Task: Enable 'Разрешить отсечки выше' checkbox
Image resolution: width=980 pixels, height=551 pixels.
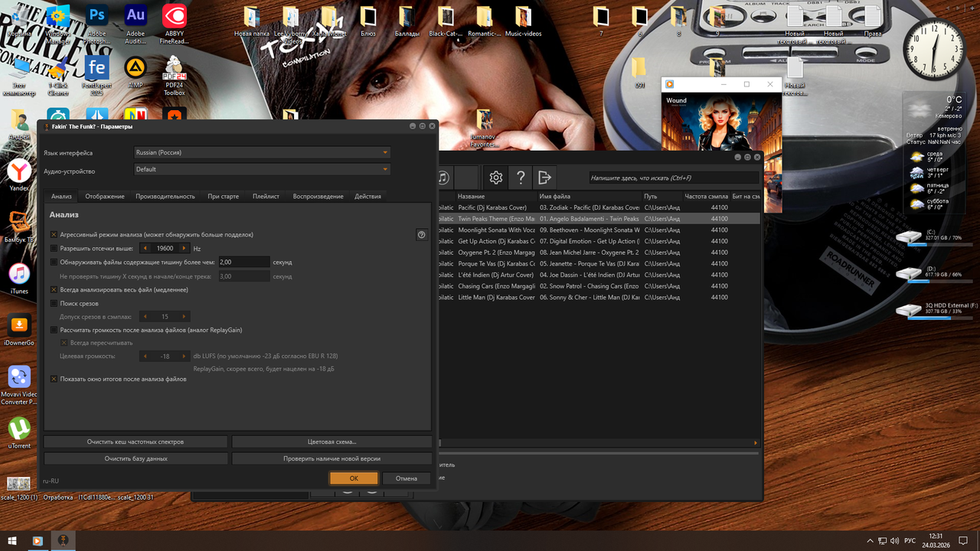Action: [54, 248]
